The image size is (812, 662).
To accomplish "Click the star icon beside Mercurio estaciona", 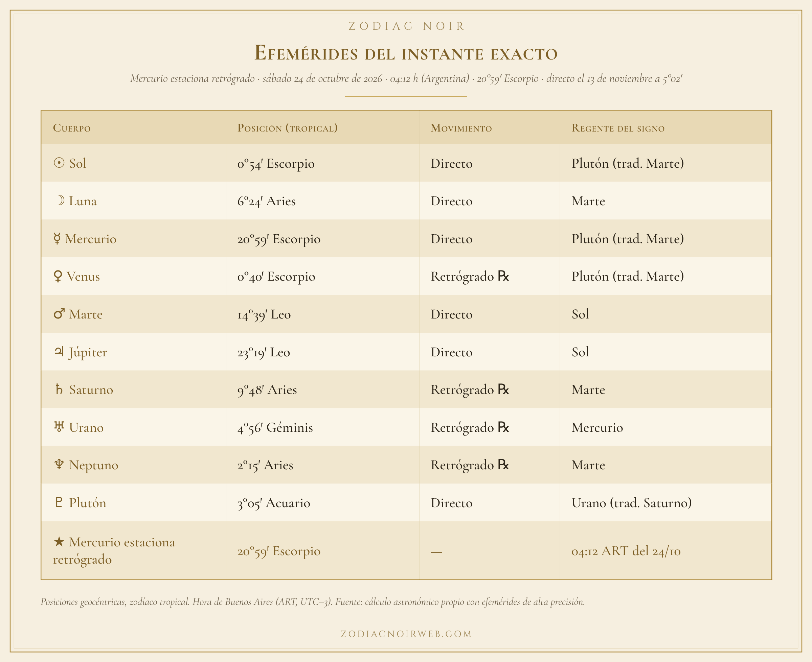I will [x=59, y=541].
